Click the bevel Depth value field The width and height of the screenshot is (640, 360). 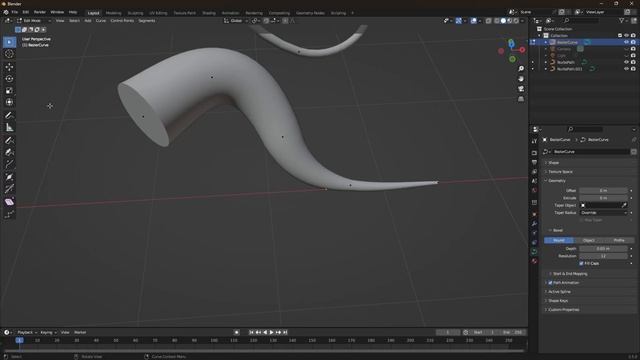click(603, 249)
